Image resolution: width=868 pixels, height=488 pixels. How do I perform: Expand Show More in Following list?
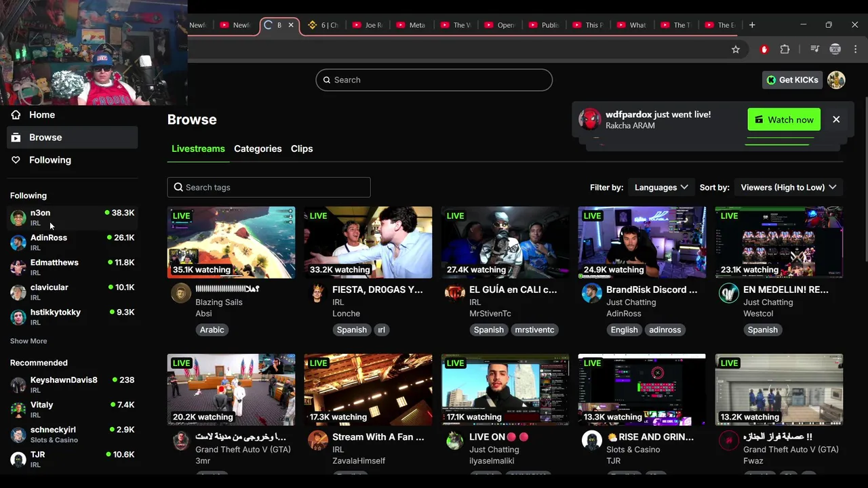[28, 341]
